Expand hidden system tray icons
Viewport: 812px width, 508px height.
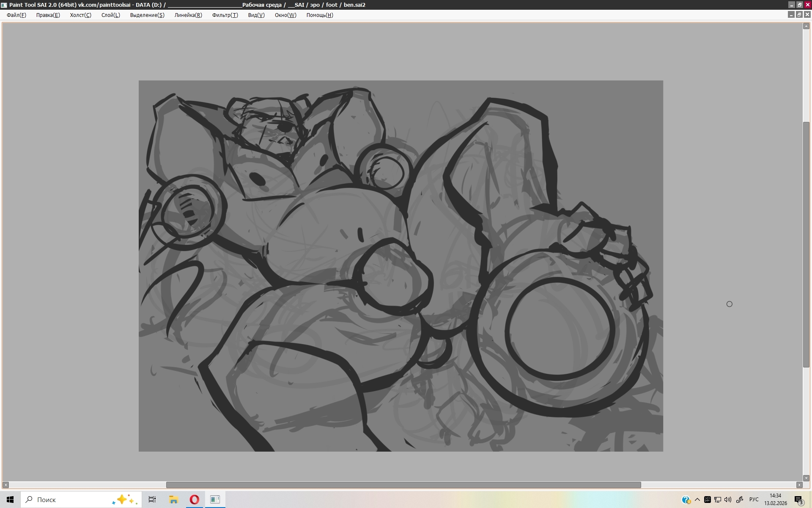(697, 500)
